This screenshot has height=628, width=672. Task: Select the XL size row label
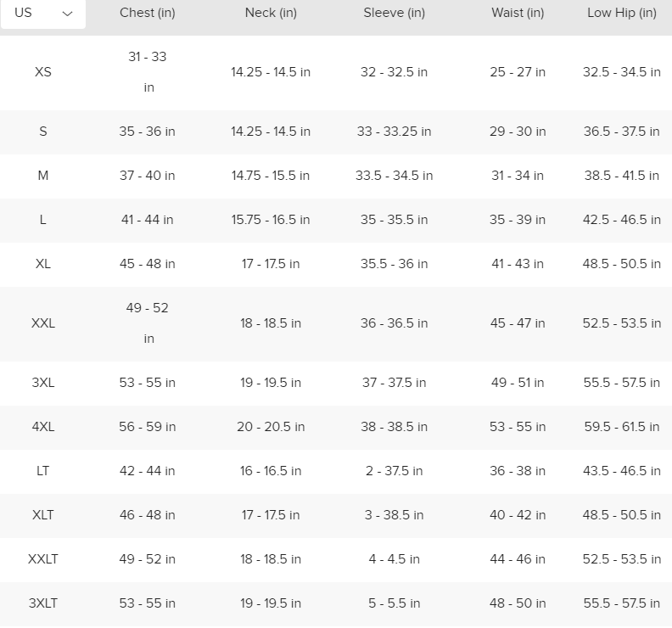[x=43, y=264]
